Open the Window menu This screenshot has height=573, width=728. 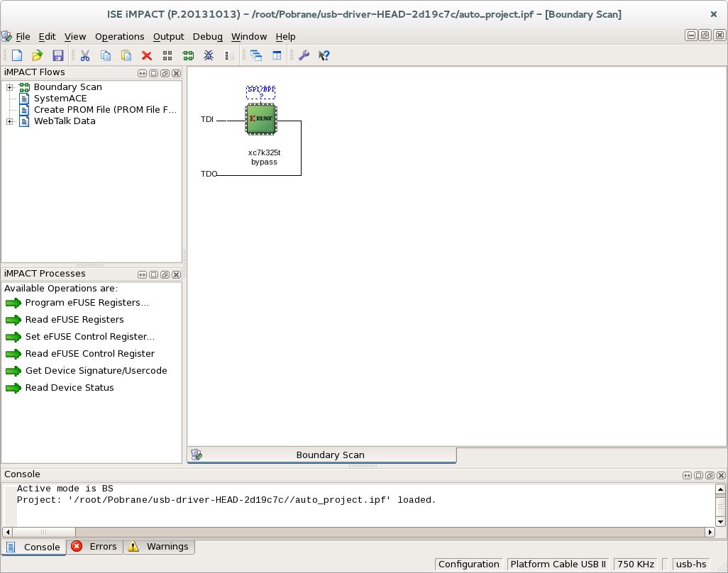249,37
